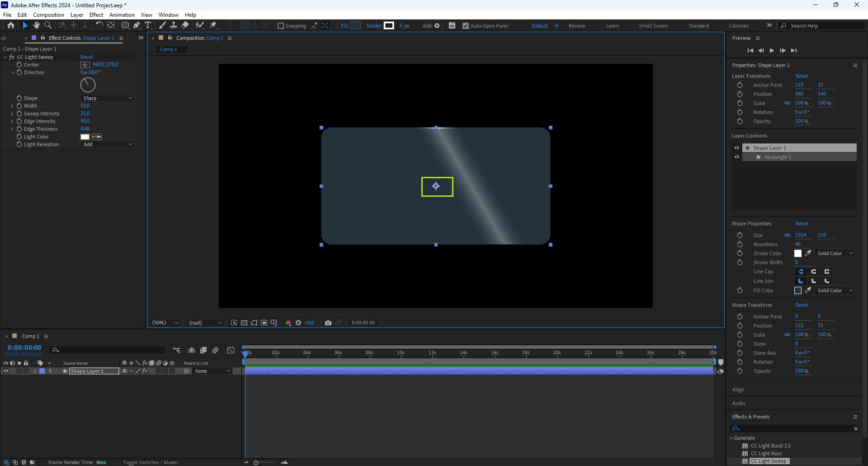The height and width of the screenshot is (466, 868).
Task: Uncheck the Auto-Open Panel checkbox
Action: tap(466, 26)
